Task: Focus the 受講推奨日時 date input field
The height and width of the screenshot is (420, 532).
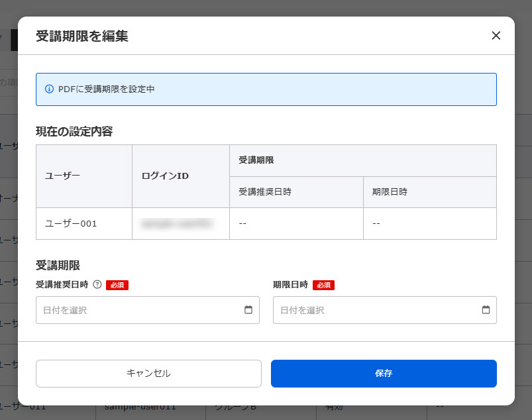Action: [139, 310]
